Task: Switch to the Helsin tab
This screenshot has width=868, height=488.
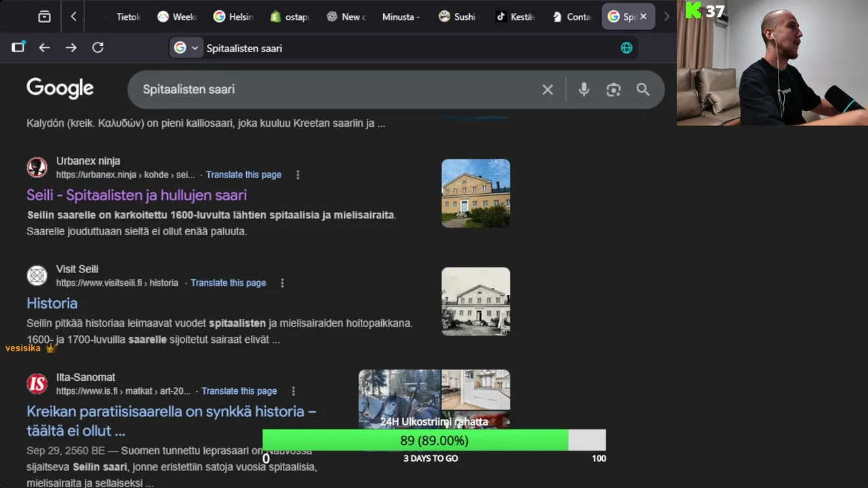Action: tap(233, 17)
